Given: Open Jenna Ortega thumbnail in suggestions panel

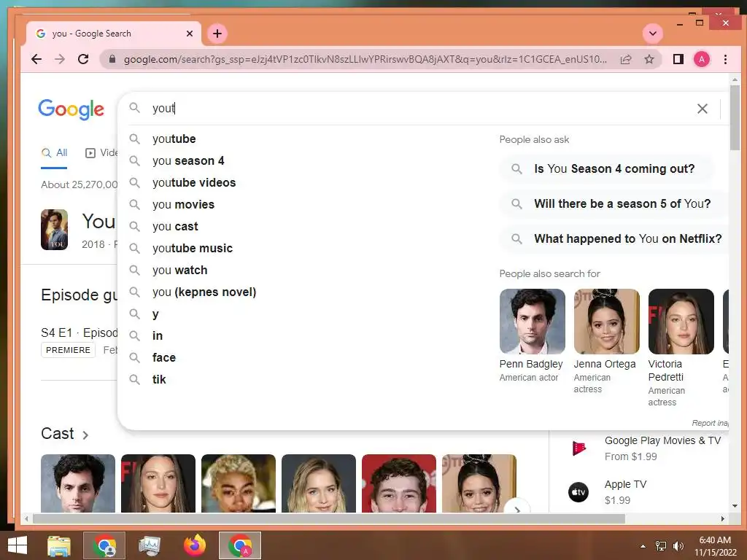Looking at the screenshot, I should click(606, 322).
